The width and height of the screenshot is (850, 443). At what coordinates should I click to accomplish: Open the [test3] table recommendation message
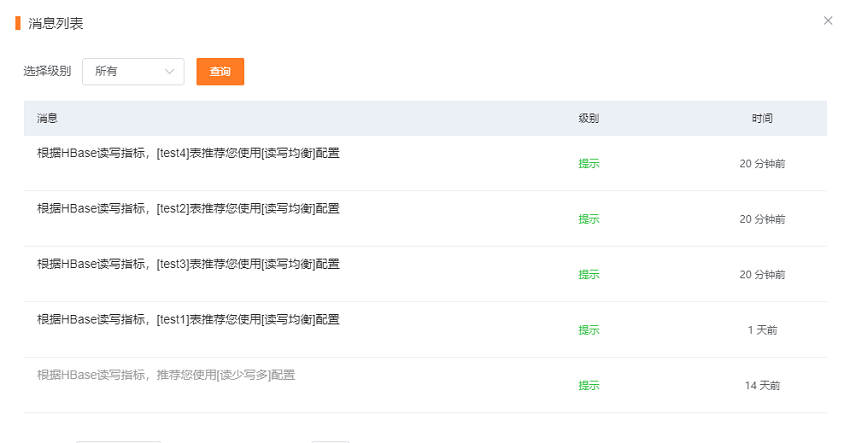coord(188,264)
